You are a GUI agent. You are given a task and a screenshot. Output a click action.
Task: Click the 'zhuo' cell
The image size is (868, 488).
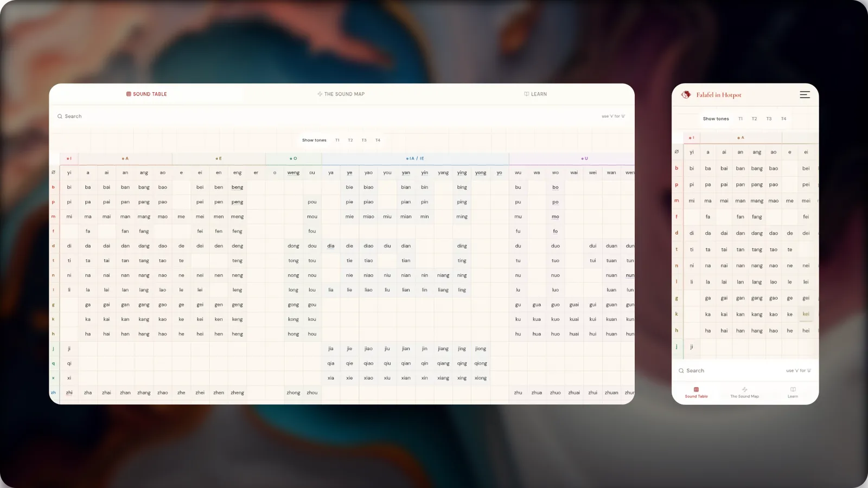(x=556, y=393)
